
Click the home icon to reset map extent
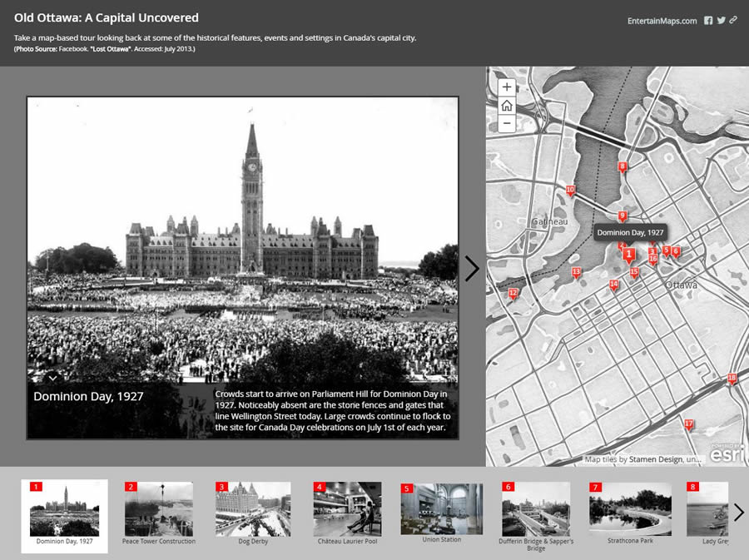pyautogui.click(x=506, y=105)
